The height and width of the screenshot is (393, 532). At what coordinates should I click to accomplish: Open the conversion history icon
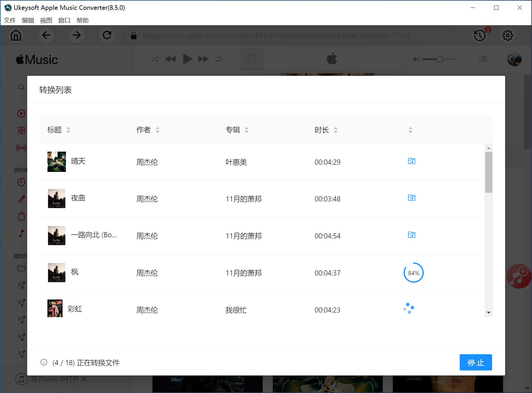click(480, 35)
